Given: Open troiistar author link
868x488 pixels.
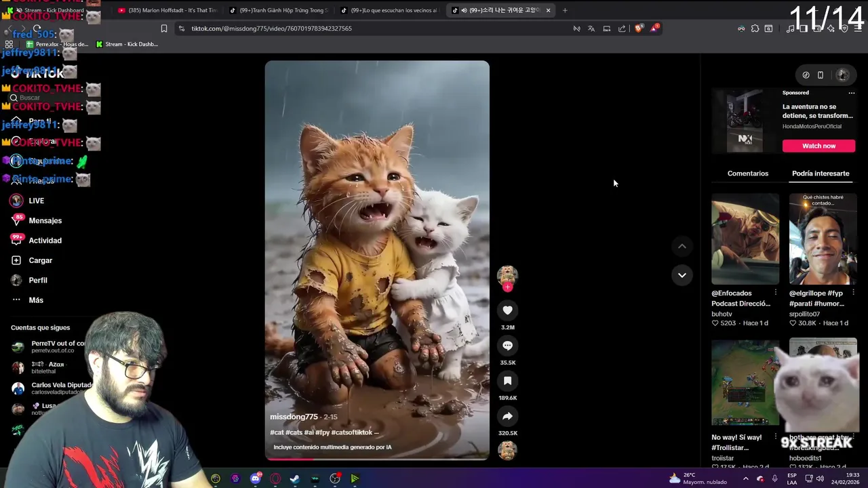Looking at the screenshot, I should tap(722, 458).
